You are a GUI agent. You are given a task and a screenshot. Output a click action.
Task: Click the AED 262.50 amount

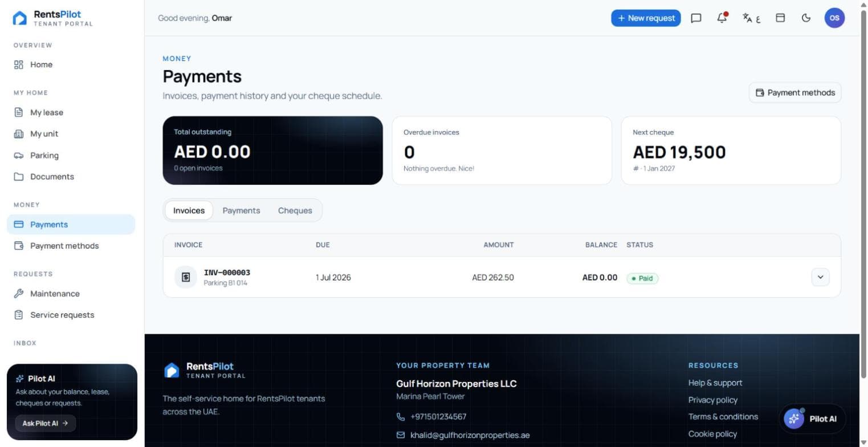point(493,278)
